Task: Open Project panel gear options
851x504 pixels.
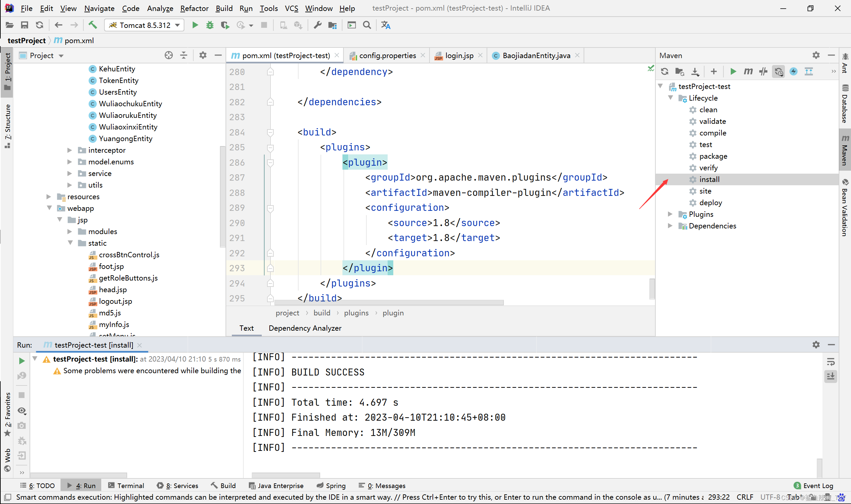Action: (x=203, y=55)
